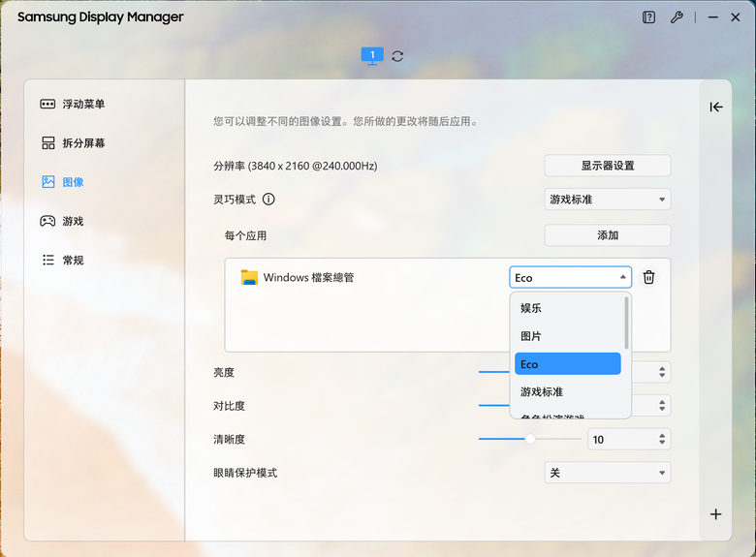Close the Samsung Display Manager window
The image size is (756, 557).
coord(736,17)
